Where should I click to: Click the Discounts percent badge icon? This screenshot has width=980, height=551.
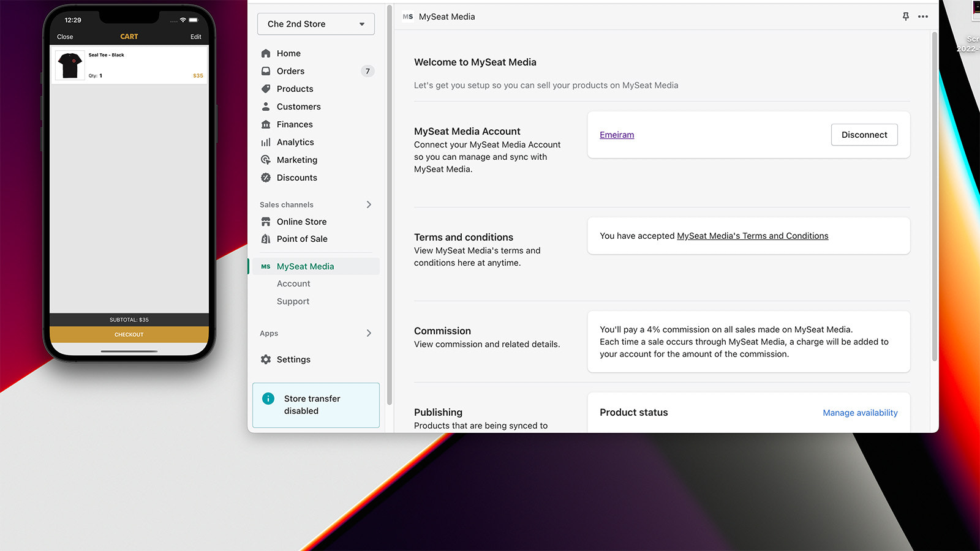pos(266,178)
